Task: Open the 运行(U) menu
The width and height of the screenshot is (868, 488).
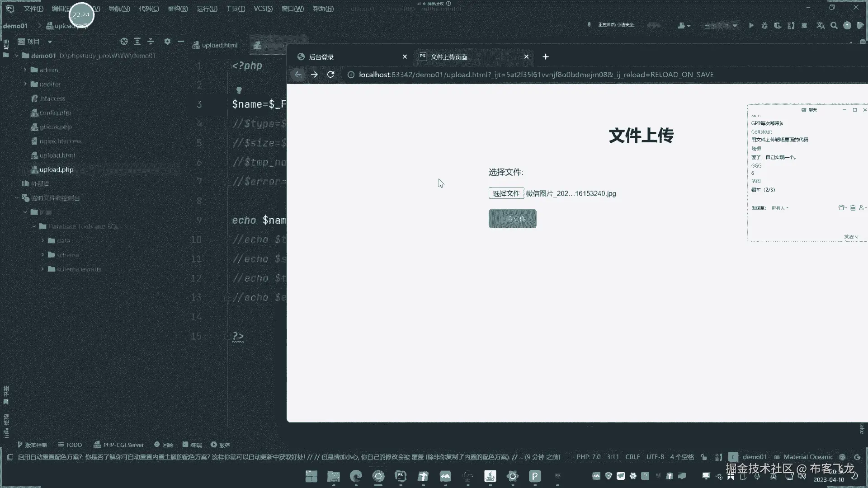Action: point(207,9)
